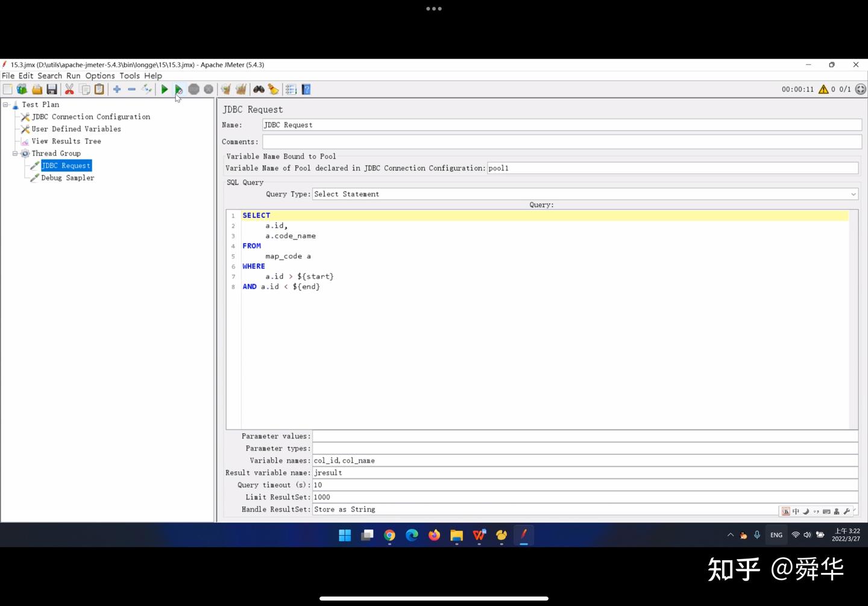Collapse the Thread Group tree node
This screenshot has height=606, width=868.
pyautogui.click(x=14, y=153)
